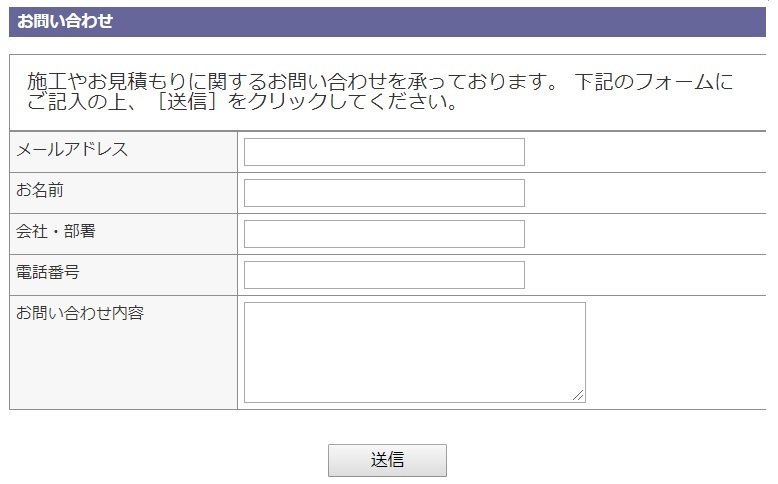Image resolution: width=778 pixels, height=484 pixels.
Task: Click the 会社・部署 label cell
Action: pyautogui.click(x=56, y=231)
